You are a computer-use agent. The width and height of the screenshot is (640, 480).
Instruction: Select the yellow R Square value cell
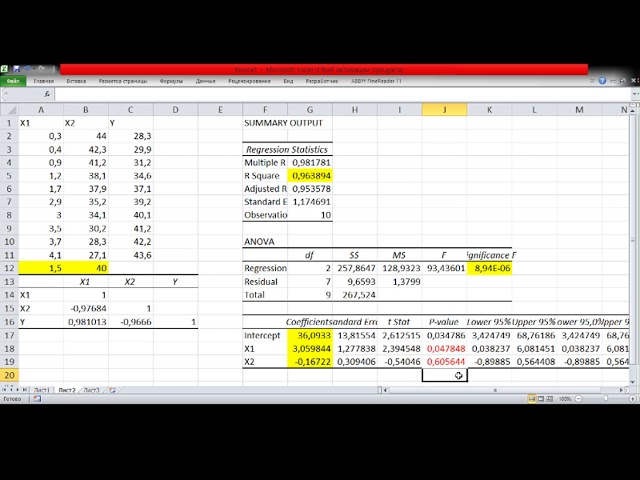click(310, 174)
